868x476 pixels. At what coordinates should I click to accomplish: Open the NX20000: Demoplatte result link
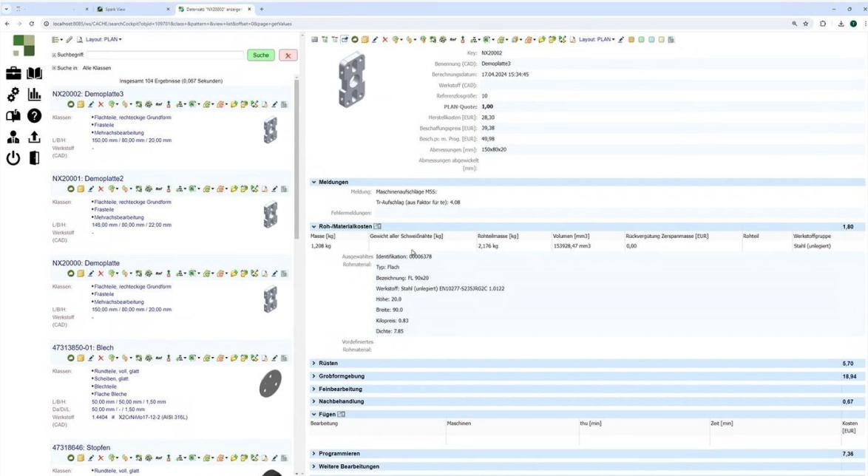tap(86, 263)
